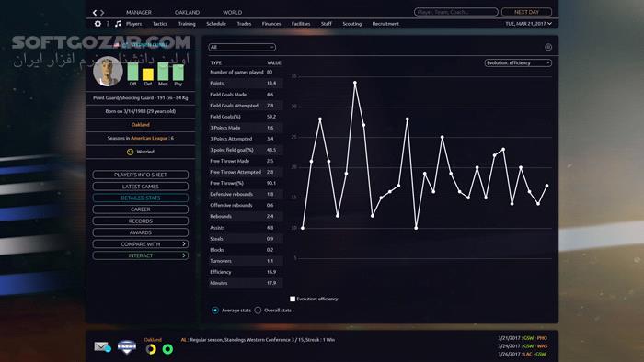Click the question mark help icon
The height and width of the screenshot is (362, 644).
click(x=108, y=24)
